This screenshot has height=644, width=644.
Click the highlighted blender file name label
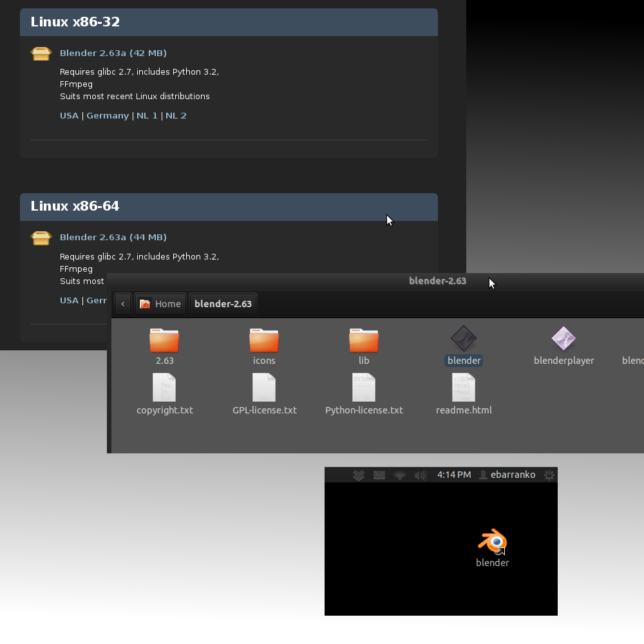pos(464,361)
